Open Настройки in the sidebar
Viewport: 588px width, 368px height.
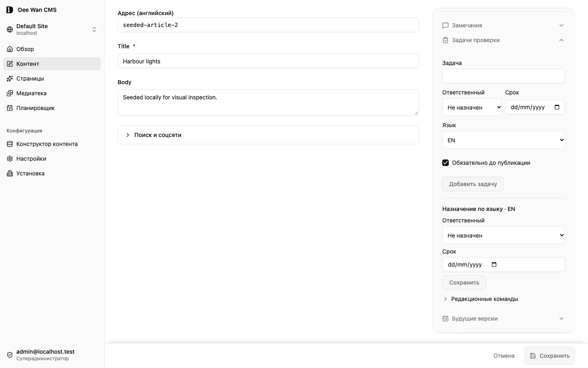coord(52,159)
